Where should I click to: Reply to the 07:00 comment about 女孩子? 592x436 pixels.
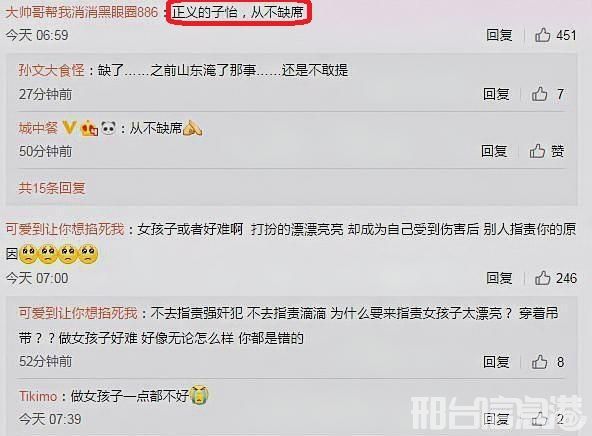pyautogui.click(x=499, y=278)
